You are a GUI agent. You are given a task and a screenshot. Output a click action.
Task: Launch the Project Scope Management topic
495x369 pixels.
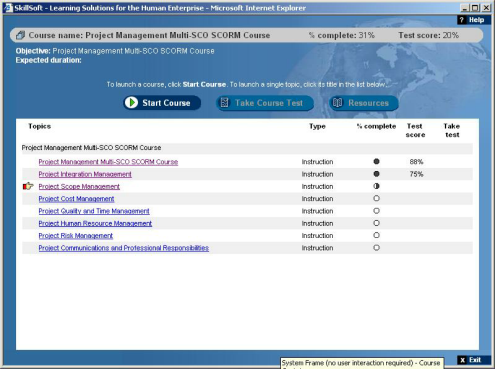pos(79,187)
